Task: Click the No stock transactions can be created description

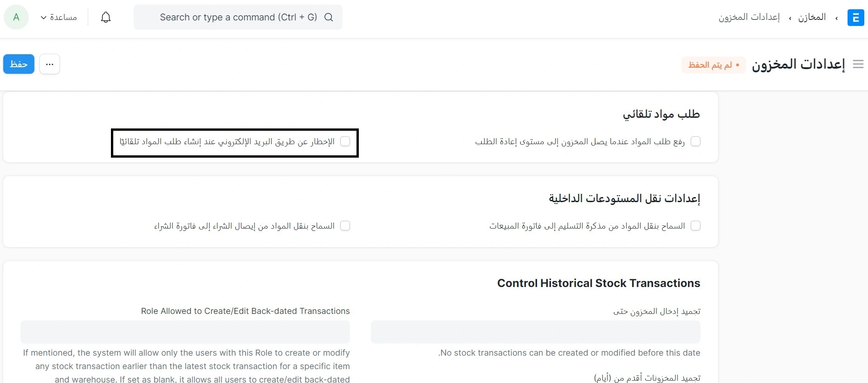Action: coord(569,353)
